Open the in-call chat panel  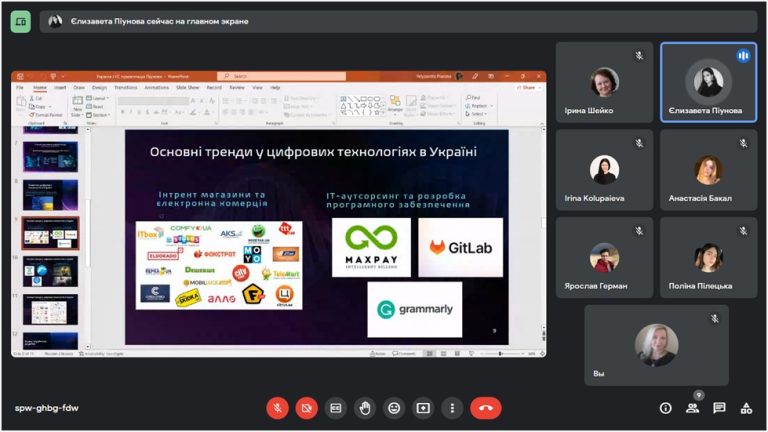tap(719, 408)
